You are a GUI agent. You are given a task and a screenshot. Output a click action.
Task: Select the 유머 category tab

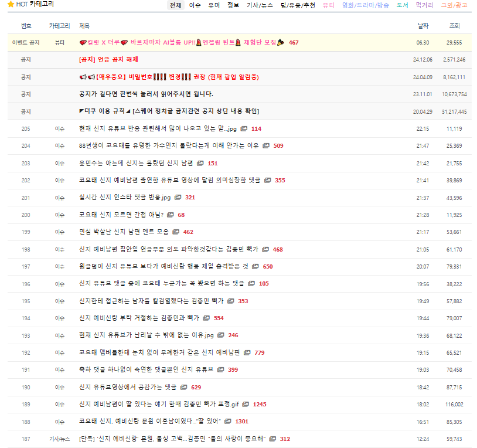click(214, 5)
